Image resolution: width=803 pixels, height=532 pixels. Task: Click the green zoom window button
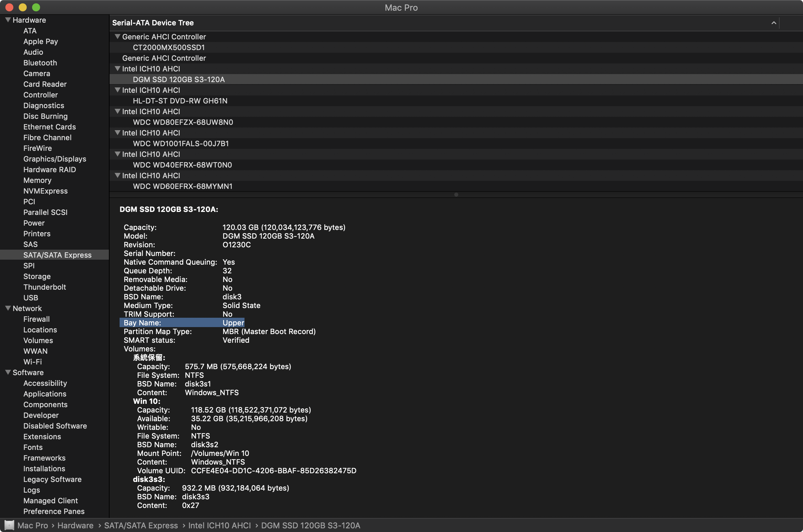click(x=36, y=7)
